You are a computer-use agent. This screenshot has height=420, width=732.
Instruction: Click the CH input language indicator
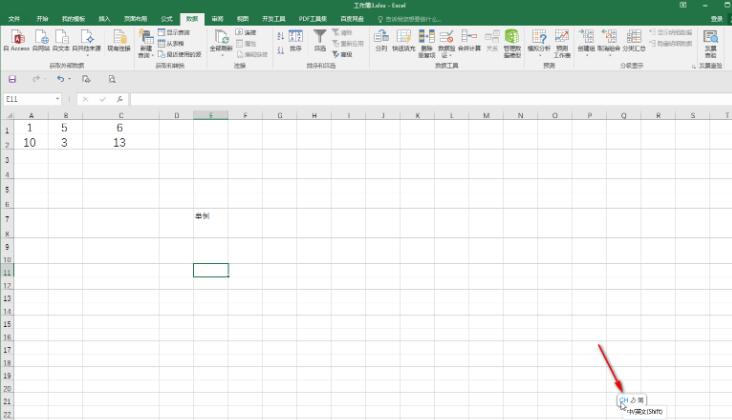pos(624,400)
